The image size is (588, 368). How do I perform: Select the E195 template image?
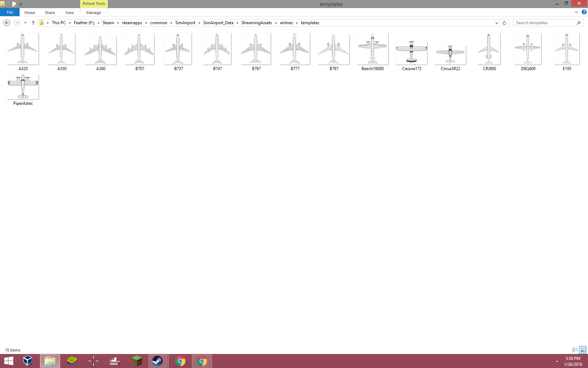(567, 49)
